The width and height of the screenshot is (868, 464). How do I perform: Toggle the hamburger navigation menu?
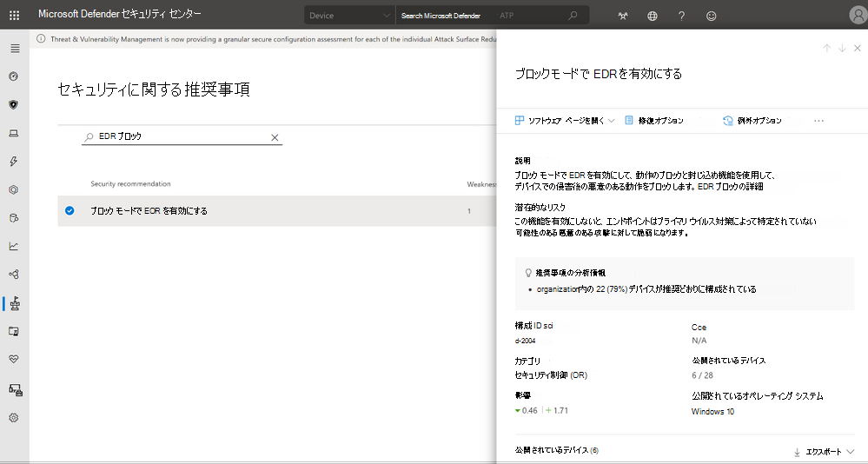coord(15,49)
